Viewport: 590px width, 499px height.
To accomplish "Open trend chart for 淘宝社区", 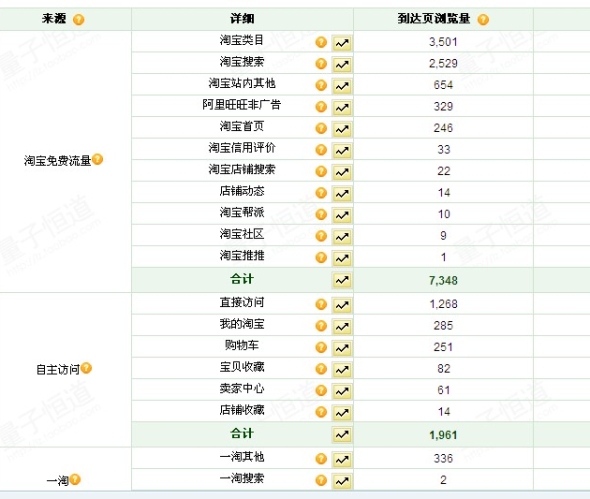I will point(342,236).
